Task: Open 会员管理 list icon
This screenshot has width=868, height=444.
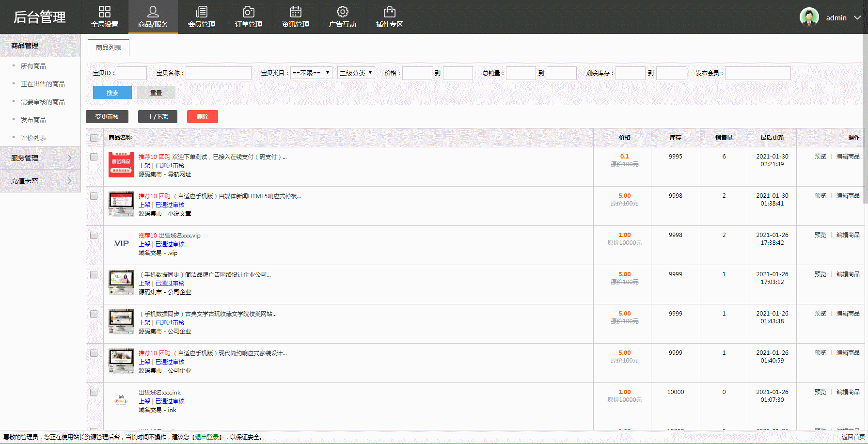Action: click(202, 12)
